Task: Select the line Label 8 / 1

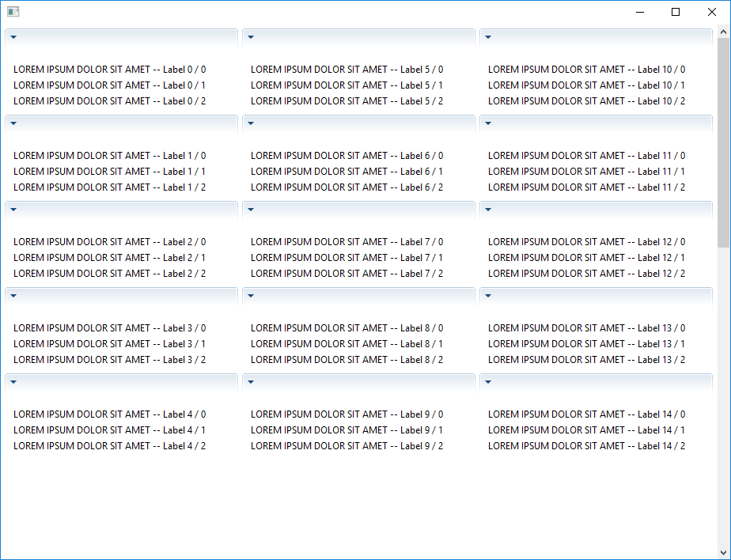Action: pos(347,344)
